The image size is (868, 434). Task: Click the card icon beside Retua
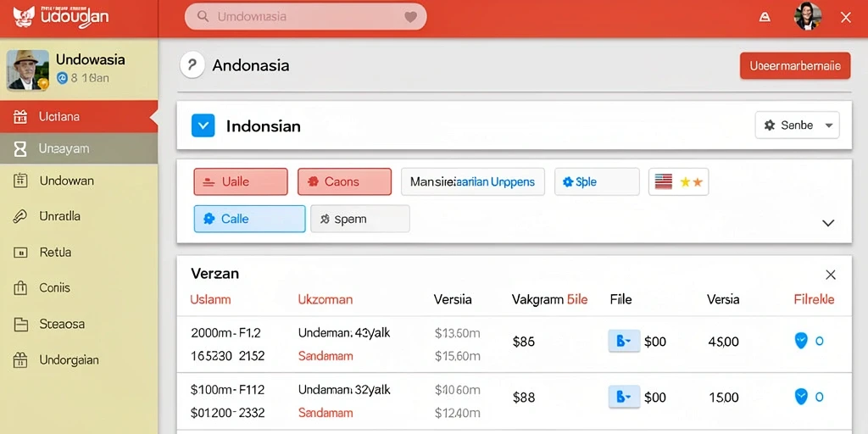pyautogui.click(x=20, y=253)
